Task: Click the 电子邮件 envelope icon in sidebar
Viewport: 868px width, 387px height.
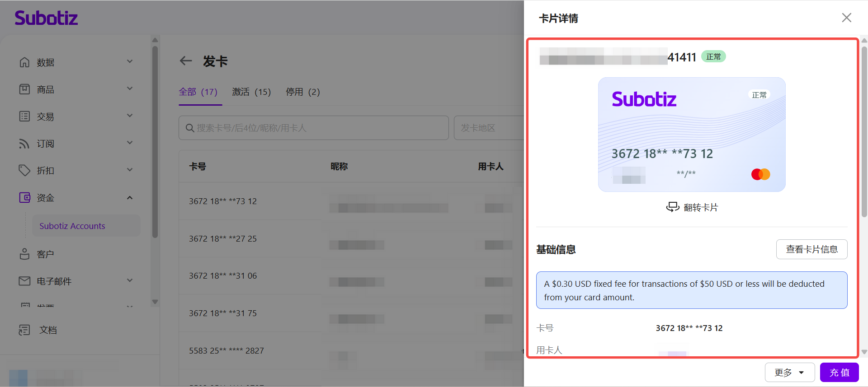Action: pyautogui.click(x=24, y=281)
